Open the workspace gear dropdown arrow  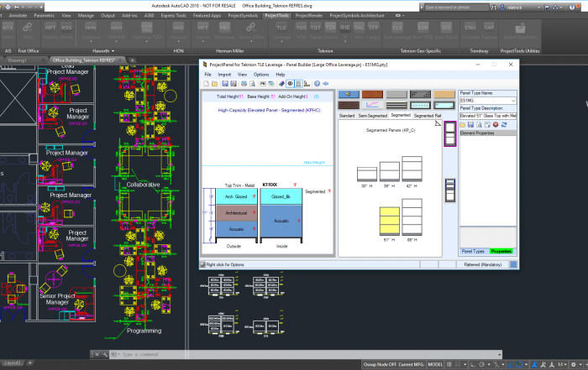pyautogui.click(x=580, y=364)
